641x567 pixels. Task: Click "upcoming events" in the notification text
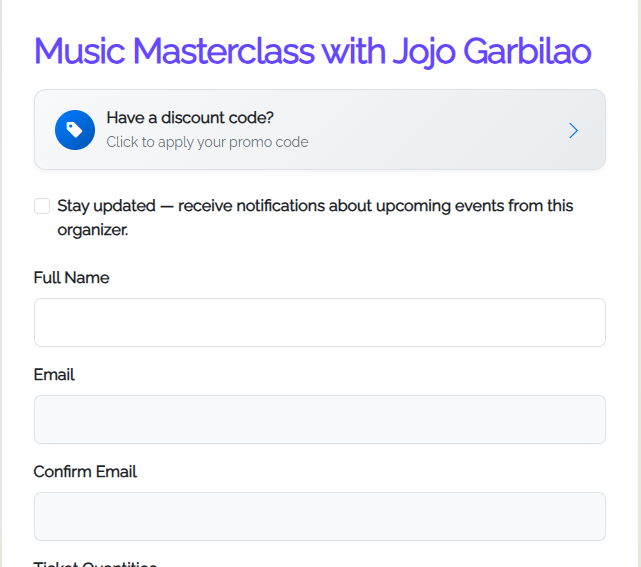pos(413,206)
